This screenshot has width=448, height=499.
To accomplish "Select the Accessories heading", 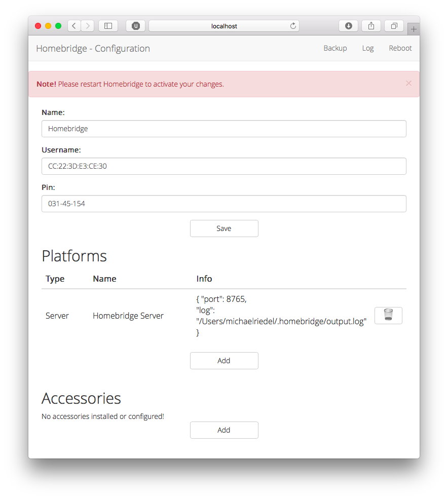I will pos(81,398).
